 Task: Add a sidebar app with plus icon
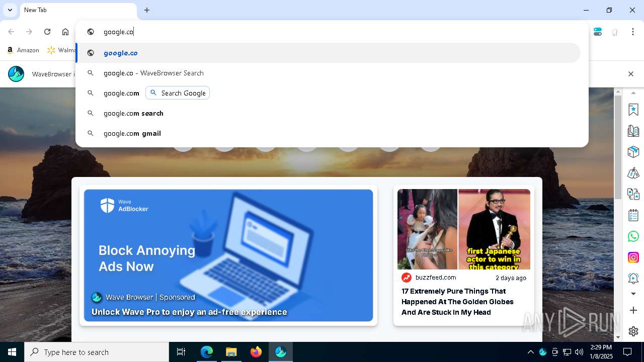point(633,310)
